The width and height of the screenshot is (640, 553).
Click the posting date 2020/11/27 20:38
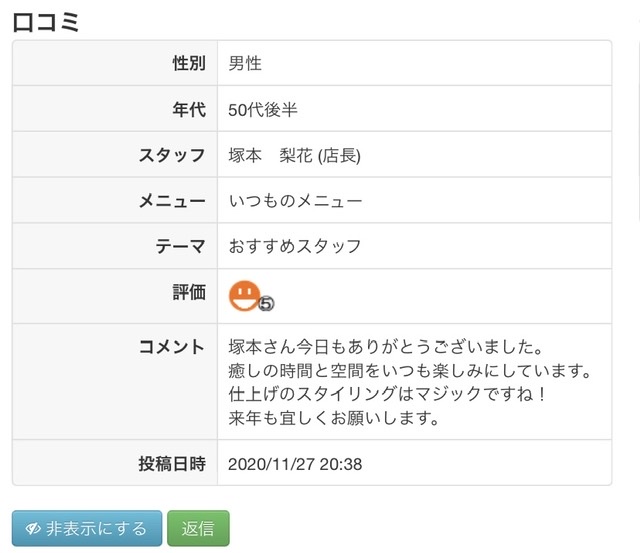tap(295, 464)
